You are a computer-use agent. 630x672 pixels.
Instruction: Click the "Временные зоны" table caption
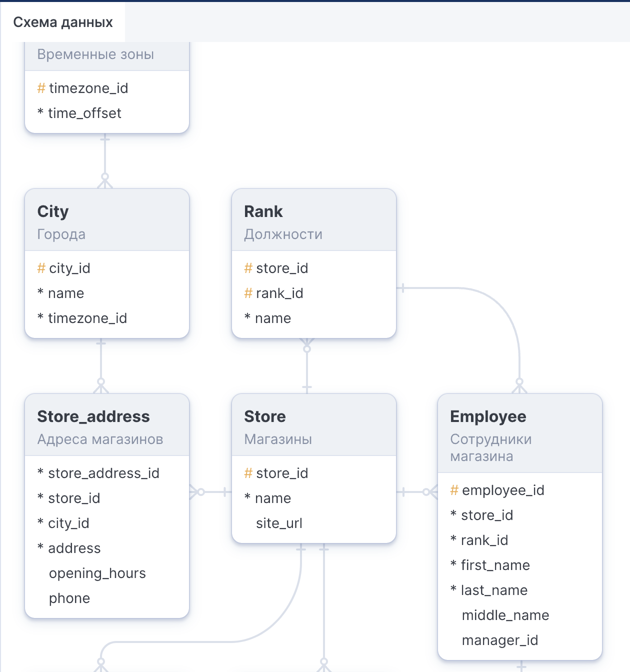95,54
